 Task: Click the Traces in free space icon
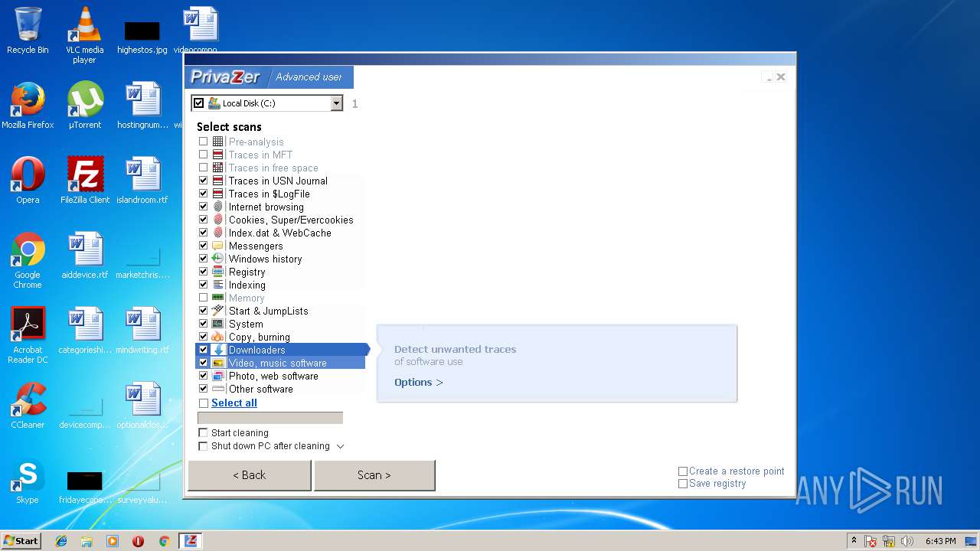pos(218,168)
